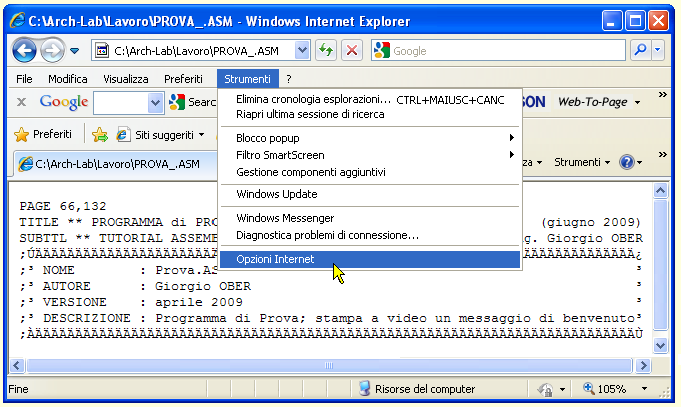The height and width of the screenshot is (407, 681).
Task: Expand the address bar dropdown arrow
Action: click(302, 51)
